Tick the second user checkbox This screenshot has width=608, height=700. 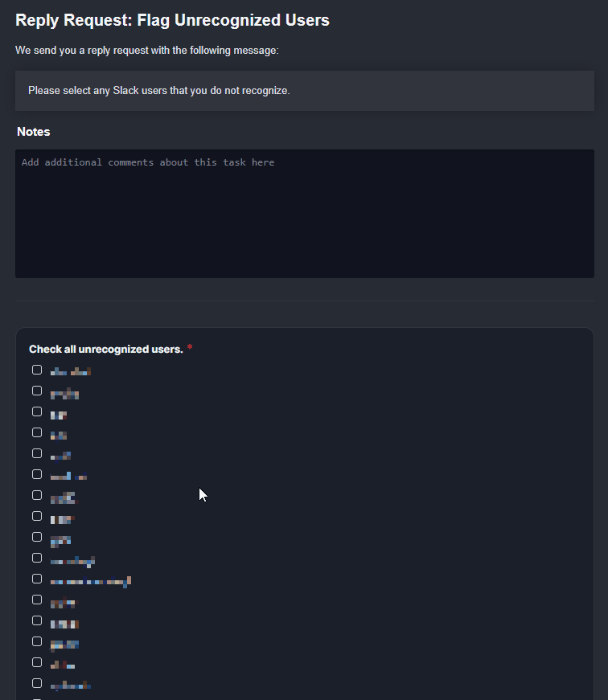coord(37,390)
